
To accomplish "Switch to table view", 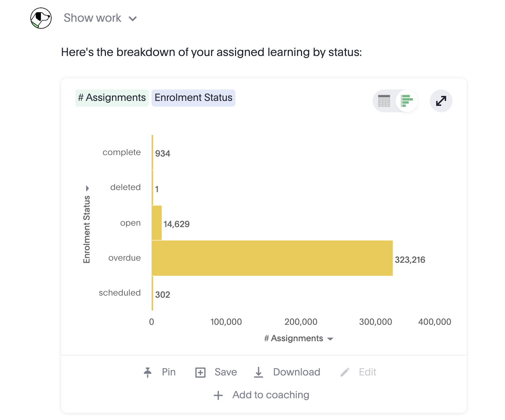I will (384, 101).
